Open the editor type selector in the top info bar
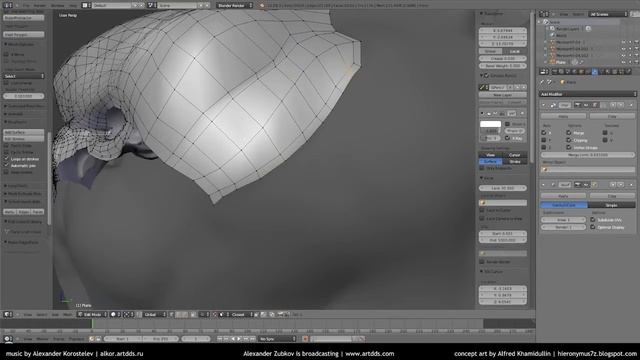Image resolution: width=640 pixels, height=360 pixels. [x=7, y=5]
